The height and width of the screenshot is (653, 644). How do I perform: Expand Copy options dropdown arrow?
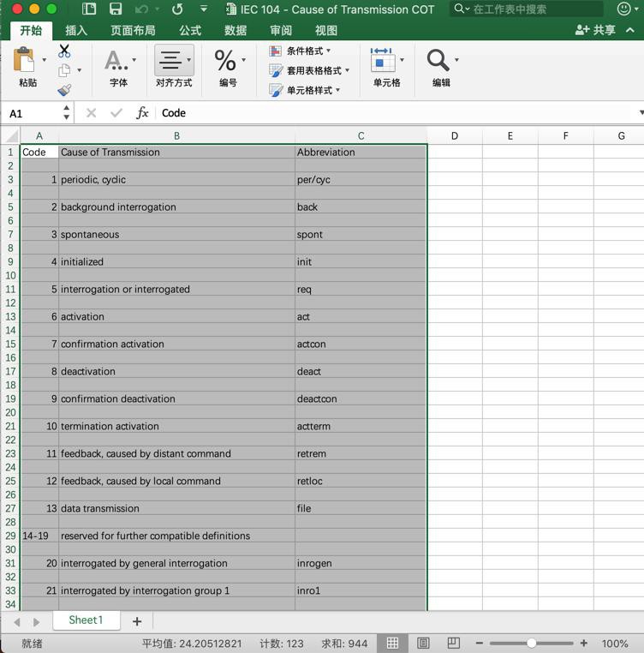pyautogui.click(x=79, y=70)
